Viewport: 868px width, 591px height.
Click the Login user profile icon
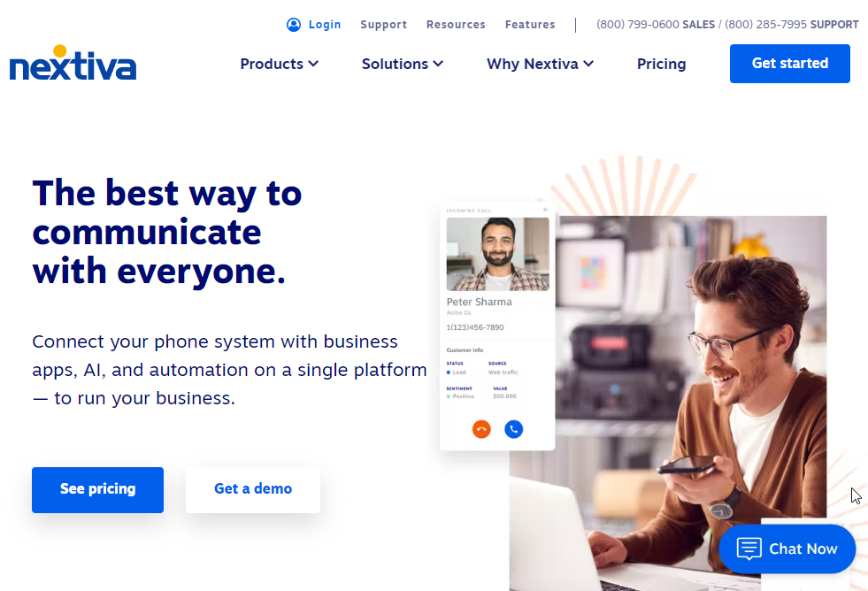point(294,25)
